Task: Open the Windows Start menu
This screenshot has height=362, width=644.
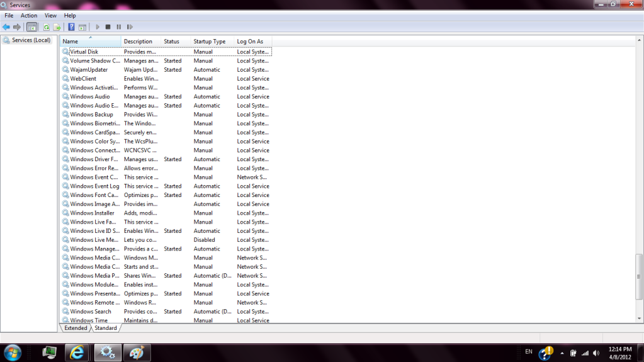Action: [13, 353]
